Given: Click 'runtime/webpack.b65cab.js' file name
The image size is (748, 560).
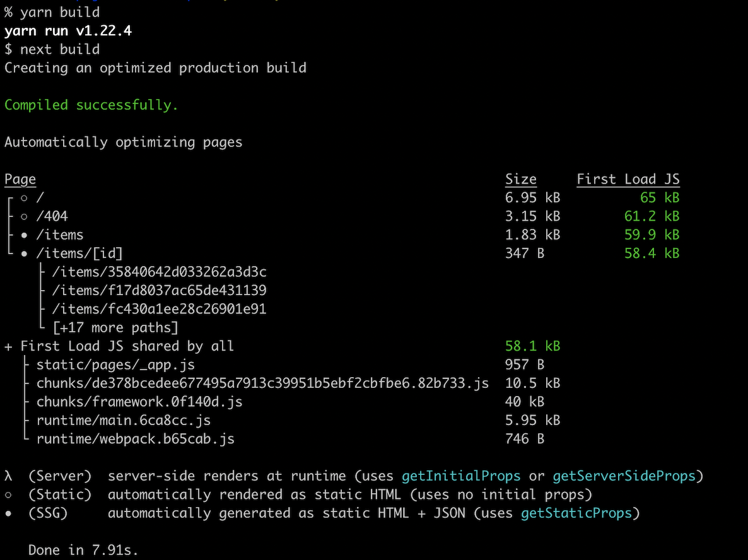Looking at the screenshot, I should pos(136,440).
